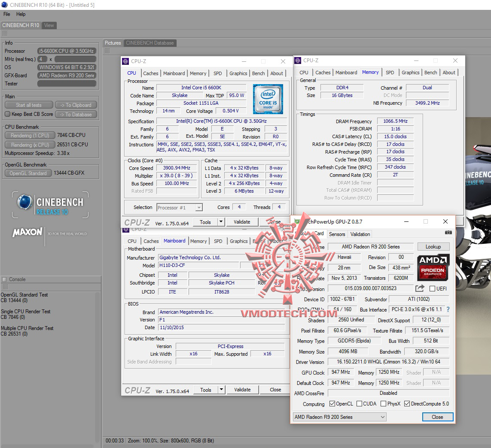Open the Validation tab in GPU-Z
This screenshot has width=491, height=448.
tap(360, 234)
